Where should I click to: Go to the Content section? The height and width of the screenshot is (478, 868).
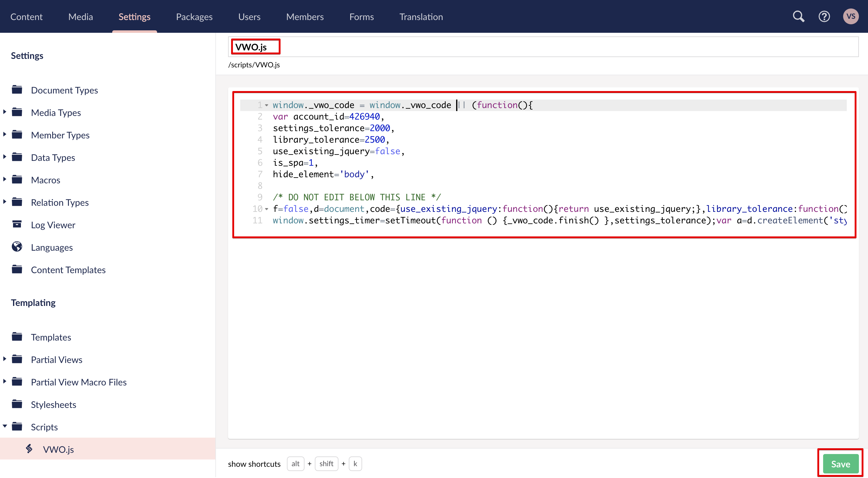(x=26, y=16)
